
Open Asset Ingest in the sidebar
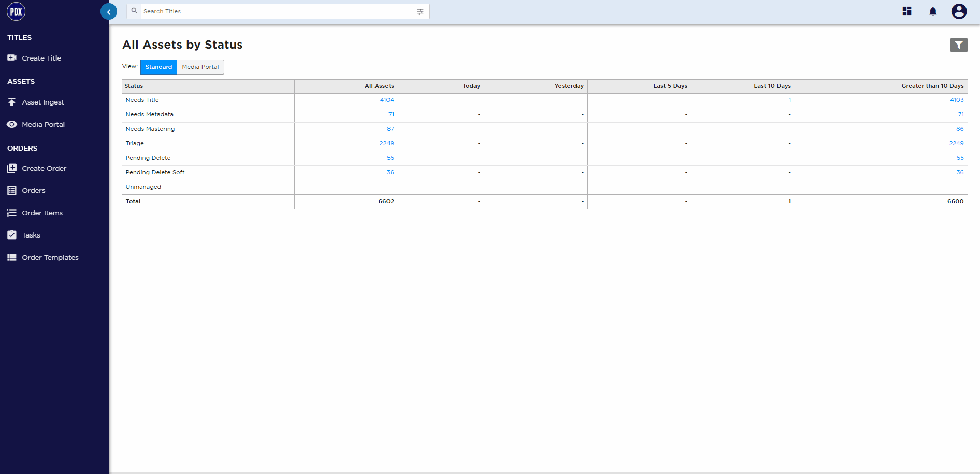tap(43, 102)
